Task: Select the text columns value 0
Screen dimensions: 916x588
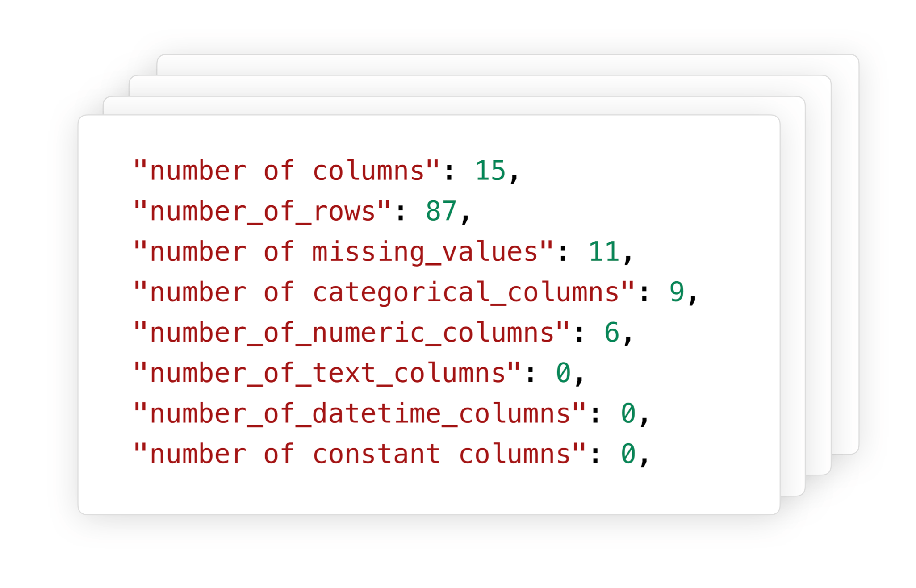Action: (563, 373)
